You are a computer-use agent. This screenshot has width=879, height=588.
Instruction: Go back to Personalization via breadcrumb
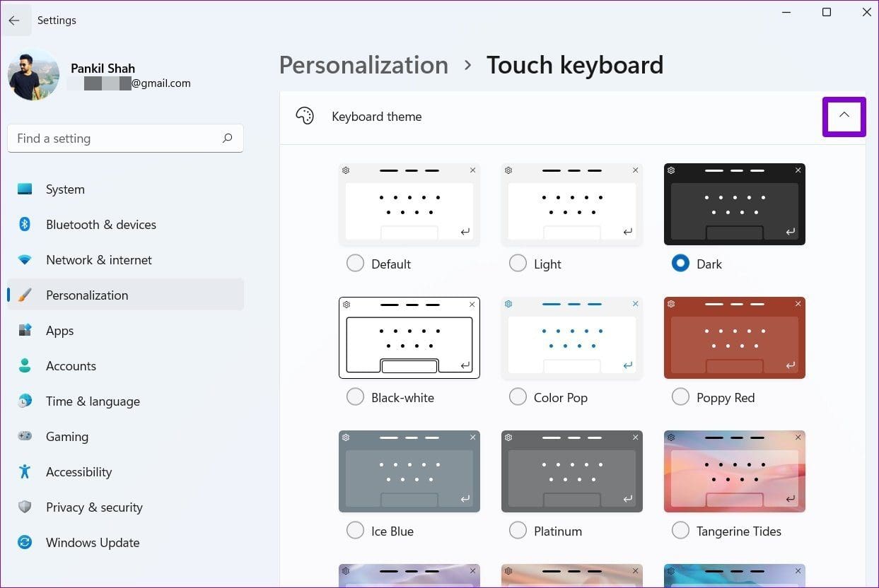click(x=363, y=65)
